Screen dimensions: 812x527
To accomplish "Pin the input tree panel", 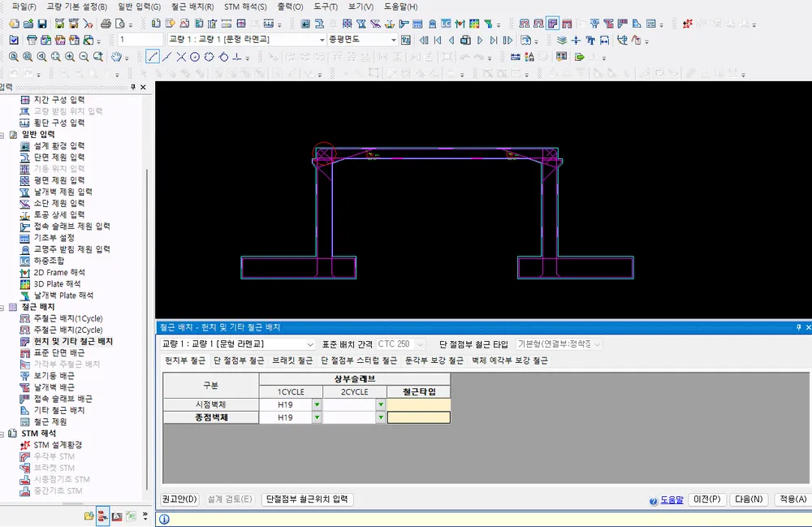I will (x=133, y=87).
